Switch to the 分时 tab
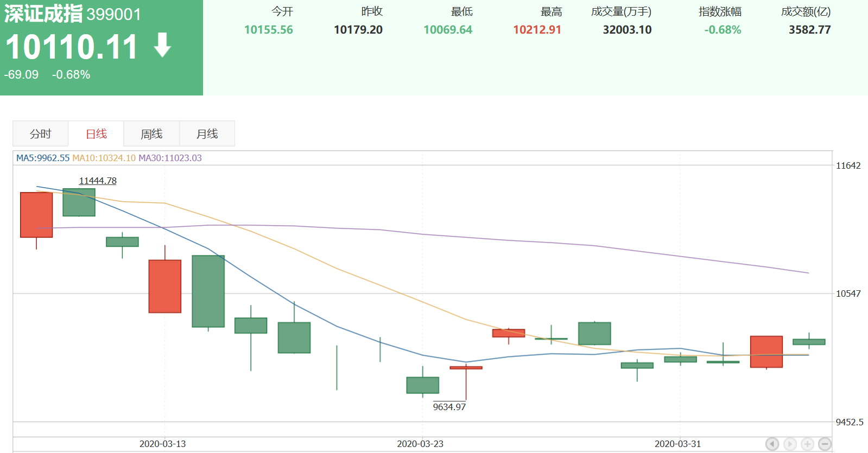 pos(41,134)
